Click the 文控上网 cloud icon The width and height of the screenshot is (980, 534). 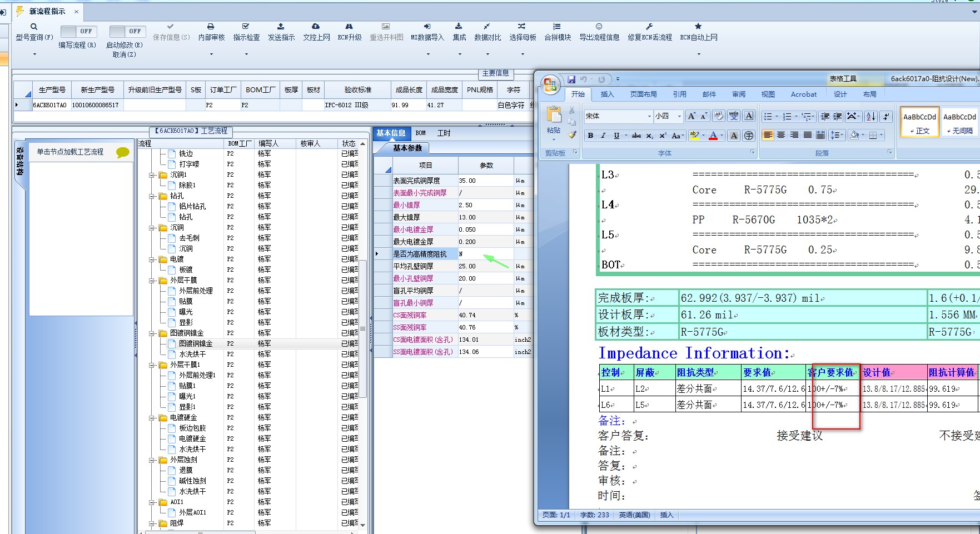click(316, 27)
